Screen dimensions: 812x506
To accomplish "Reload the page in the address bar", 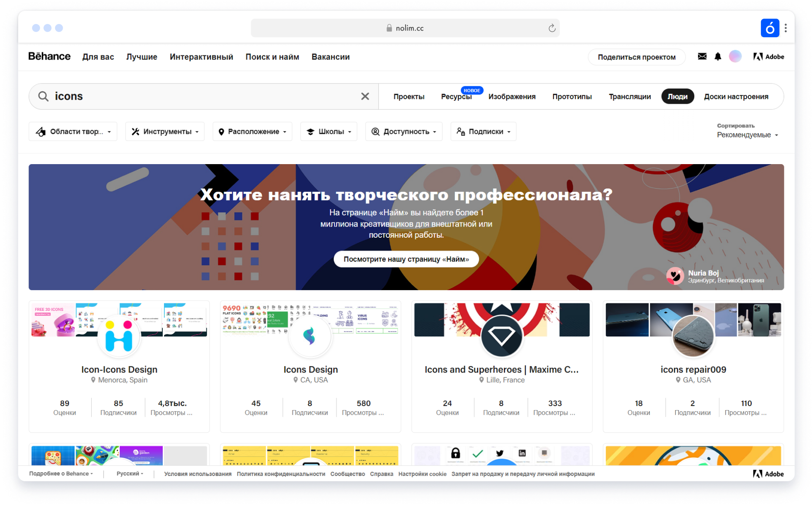I will [x=552, y=28].
